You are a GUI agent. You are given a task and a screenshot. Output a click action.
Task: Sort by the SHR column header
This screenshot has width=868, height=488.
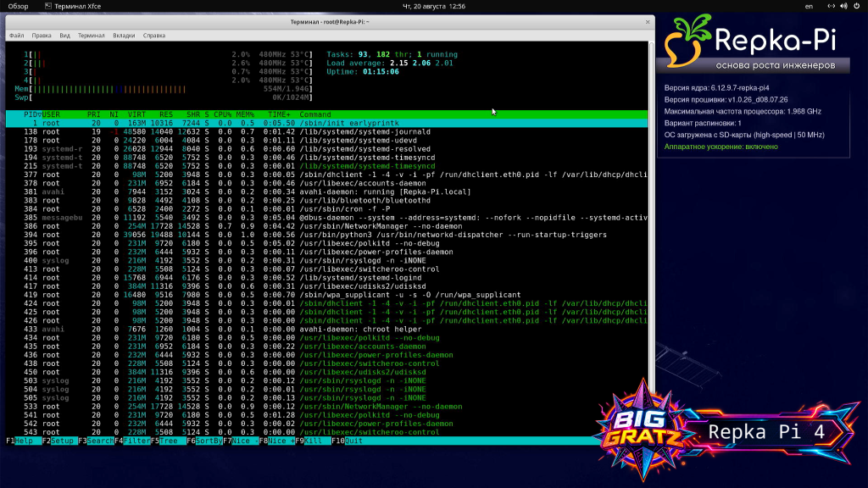tap(193, 114)
